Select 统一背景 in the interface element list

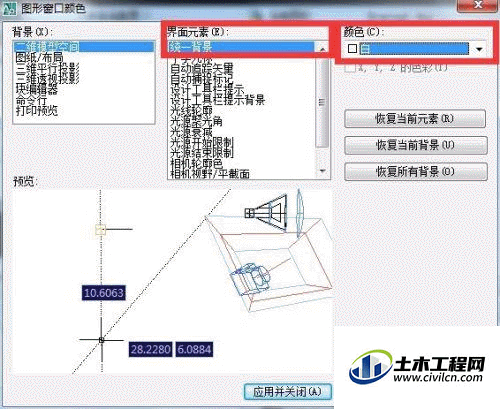[x=241, y=47]
